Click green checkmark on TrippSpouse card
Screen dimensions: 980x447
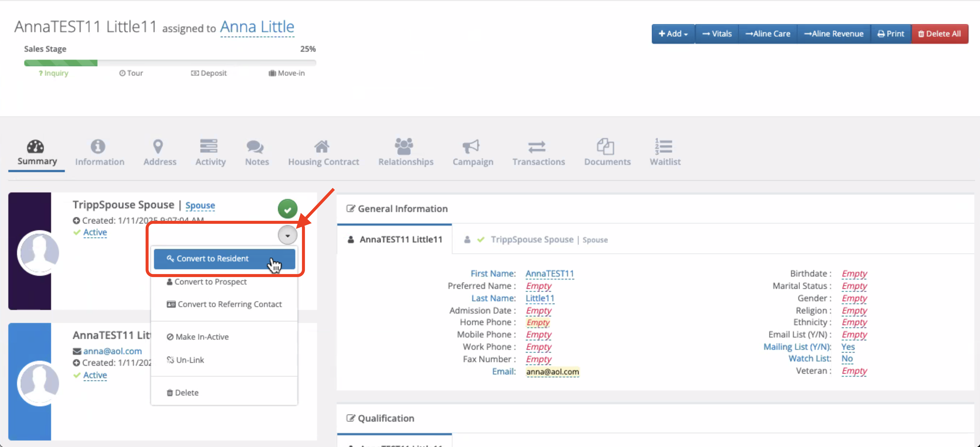click(287, 209)
